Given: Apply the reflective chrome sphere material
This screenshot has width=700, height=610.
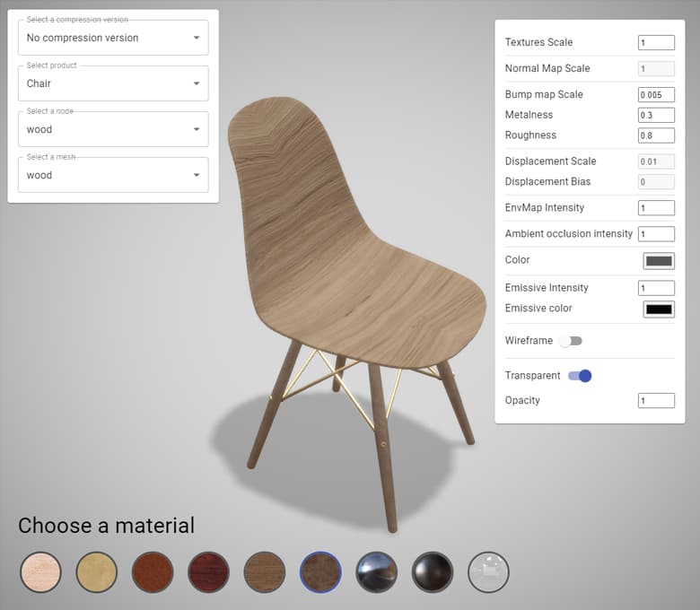Looking at the screenshot, I should [377, 572].
